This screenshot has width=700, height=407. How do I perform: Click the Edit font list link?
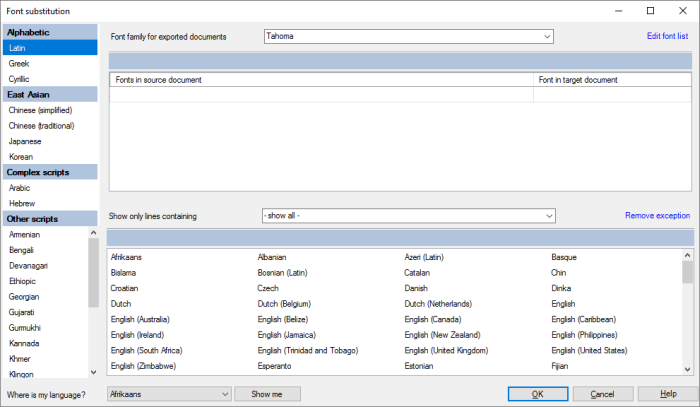[x=667, y=37]
